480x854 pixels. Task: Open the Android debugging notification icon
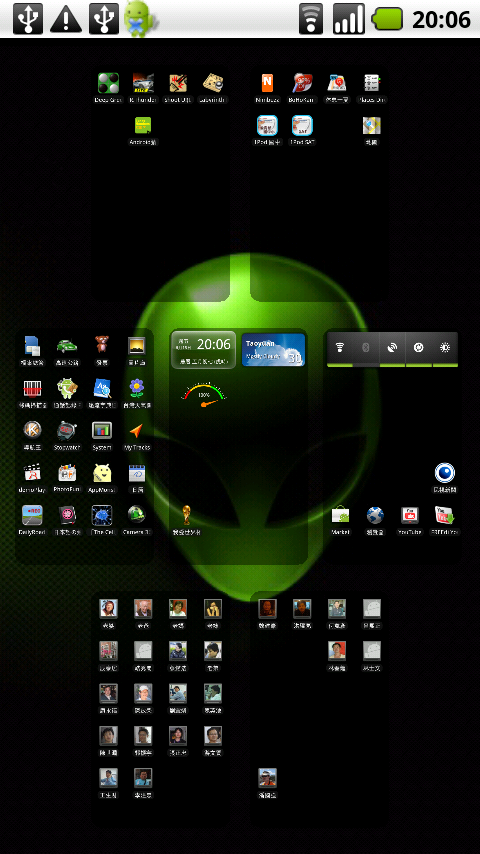pyautogui.click(x=140, y=19)
